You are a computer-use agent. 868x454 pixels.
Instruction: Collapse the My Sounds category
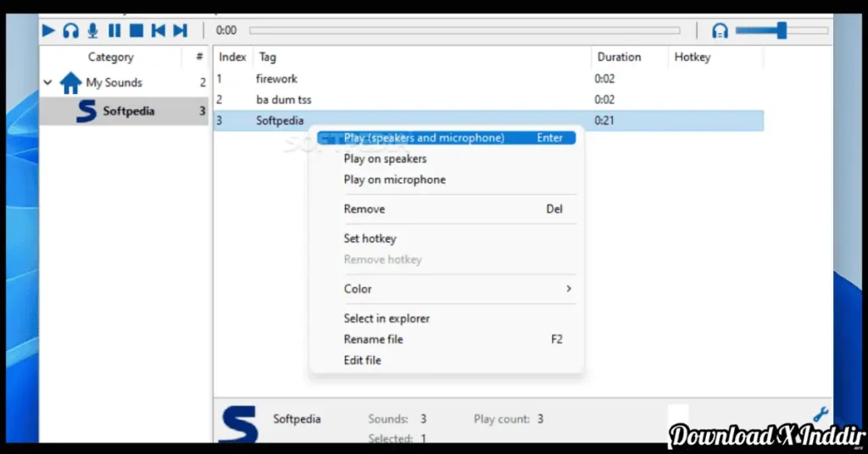[x=48, y=83]
